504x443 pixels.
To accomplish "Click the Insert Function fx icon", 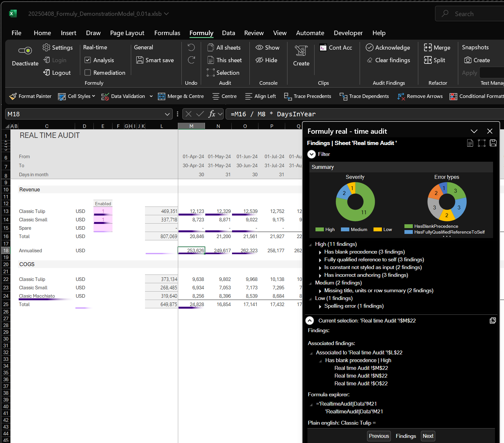I will [212, 114].
